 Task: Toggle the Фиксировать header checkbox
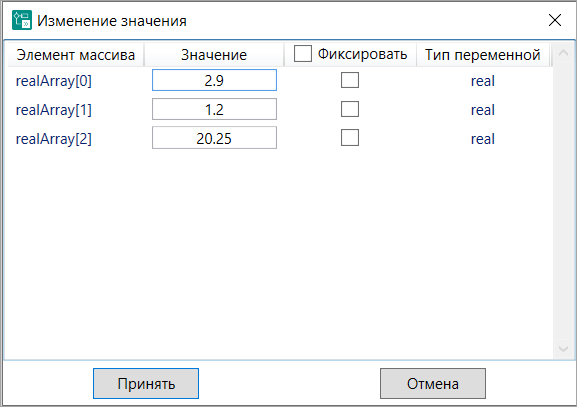click(x=302, y=54)
